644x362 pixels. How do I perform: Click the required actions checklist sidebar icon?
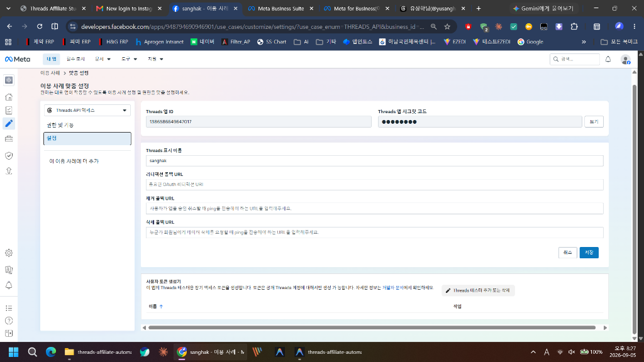coord(9,110)
